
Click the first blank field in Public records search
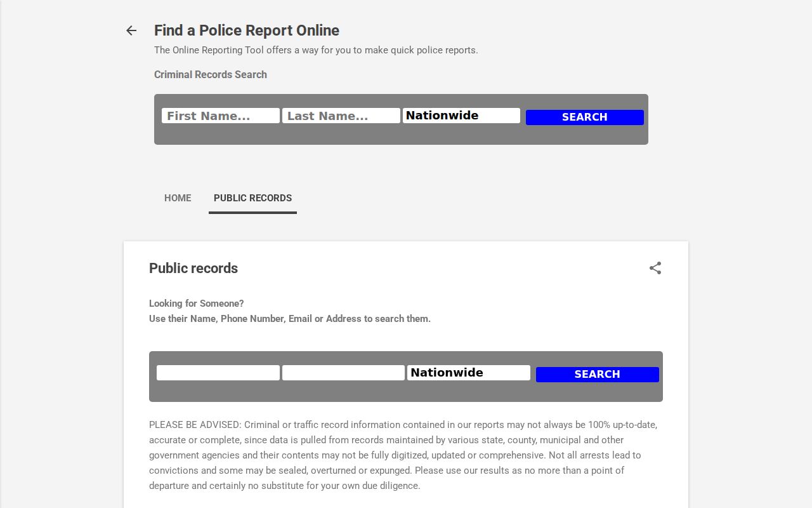(218, 373)
